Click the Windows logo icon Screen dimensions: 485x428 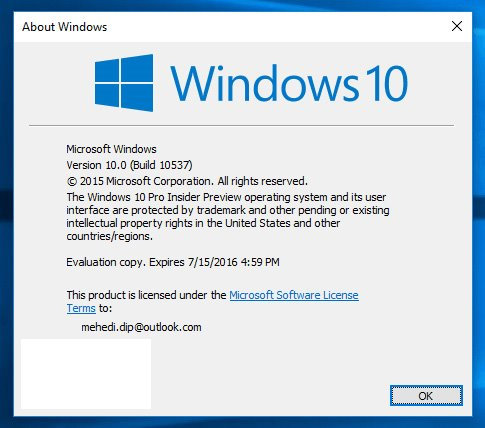pyautogui.click(x=124, y=83)
